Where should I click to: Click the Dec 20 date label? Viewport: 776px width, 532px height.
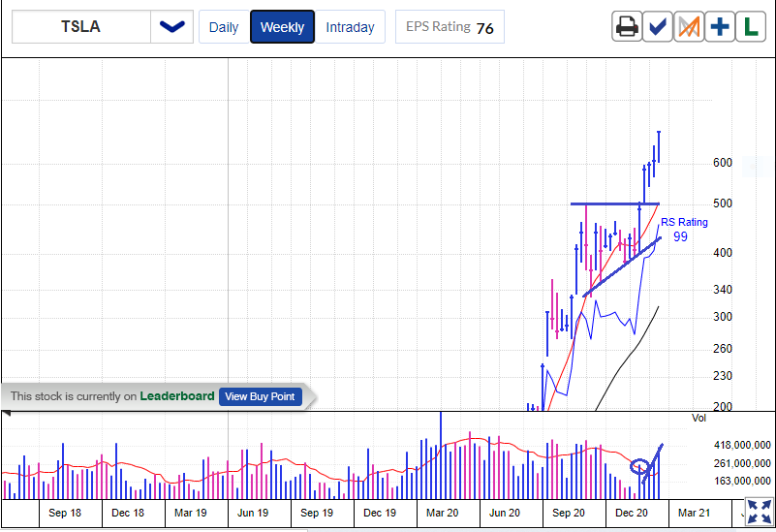632,513
